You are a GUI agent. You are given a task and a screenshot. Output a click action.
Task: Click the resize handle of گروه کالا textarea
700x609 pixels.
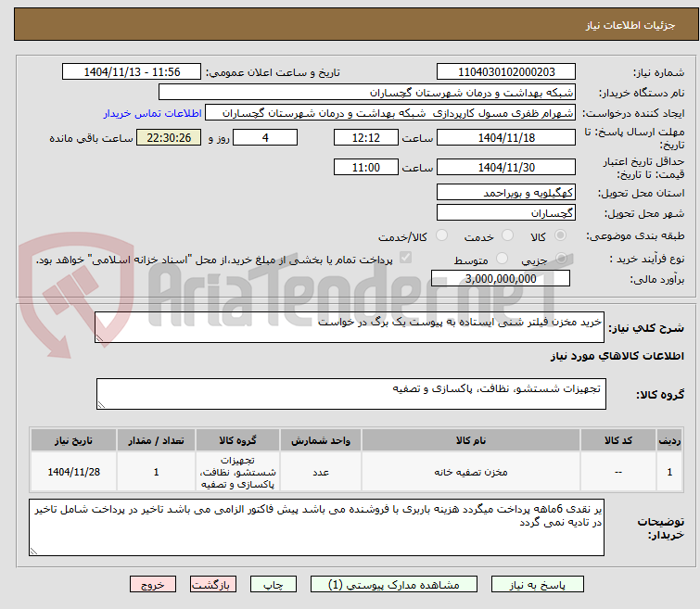(x=101, y=404)
